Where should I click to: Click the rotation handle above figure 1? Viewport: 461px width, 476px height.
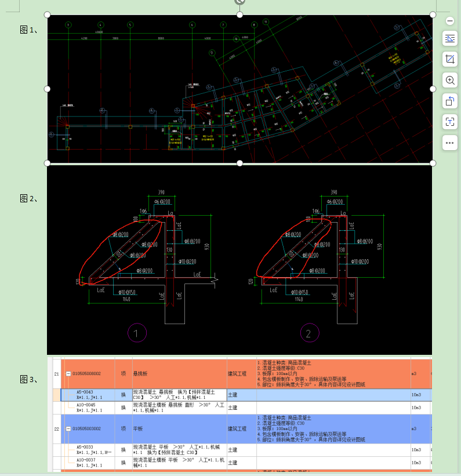(239, 2)
